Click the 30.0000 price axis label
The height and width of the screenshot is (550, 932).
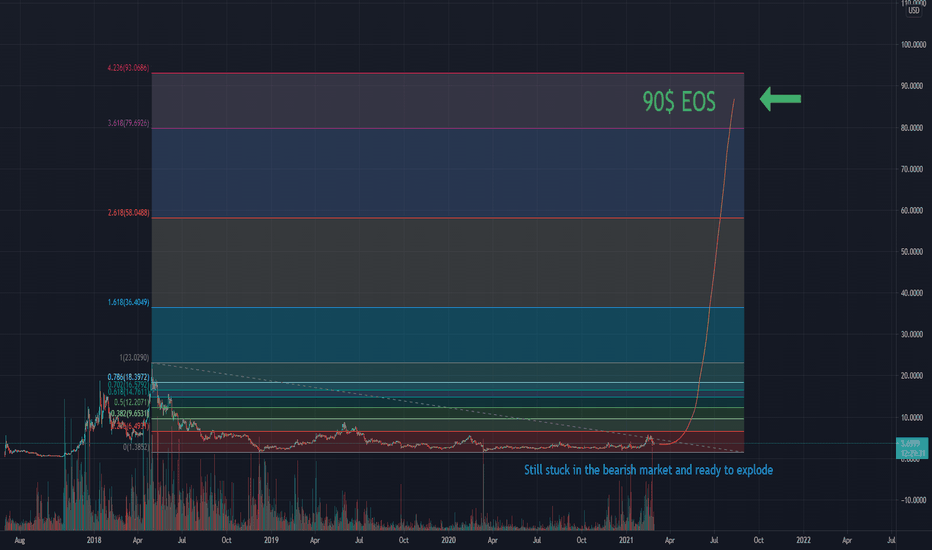(913, 335)
